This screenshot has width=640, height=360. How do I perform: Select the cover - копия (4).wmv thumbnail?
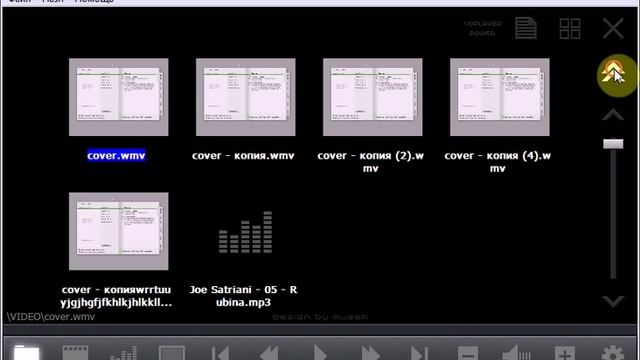pyautogui.click(x=500, y=97)
